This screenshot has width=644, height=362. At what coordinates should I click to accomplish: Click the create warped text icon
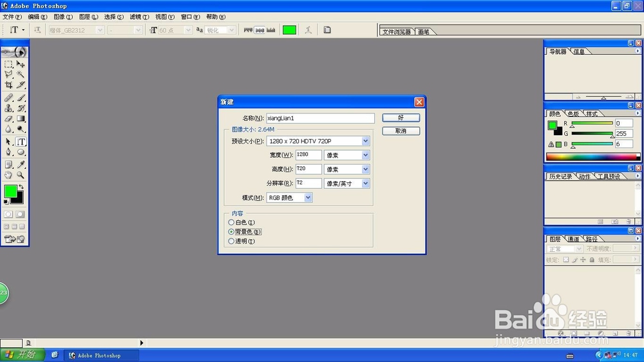308,30
